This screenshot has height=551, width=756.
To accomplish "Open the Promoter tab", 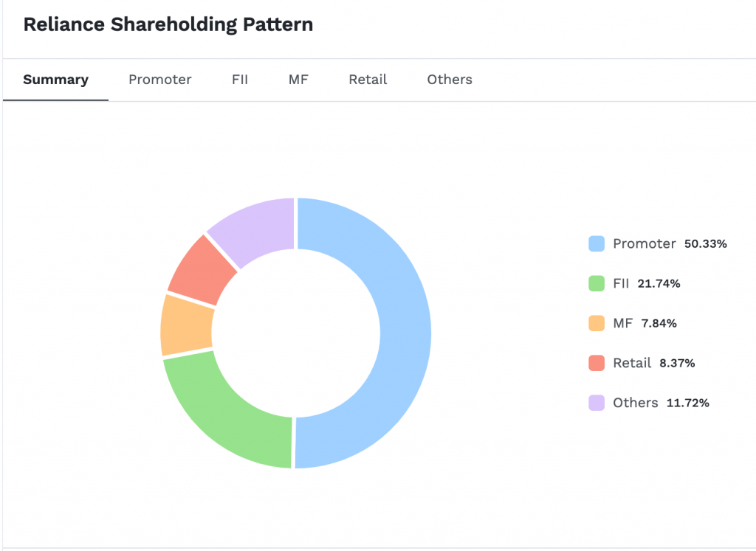I will 160,80.
